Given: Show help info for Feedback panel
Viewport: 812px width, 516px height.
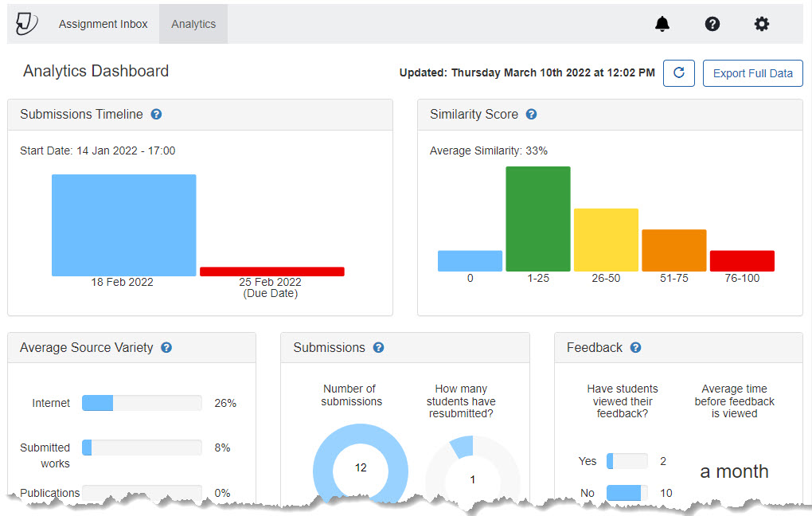Looking at the screenshot, I should tap(635, 348).
